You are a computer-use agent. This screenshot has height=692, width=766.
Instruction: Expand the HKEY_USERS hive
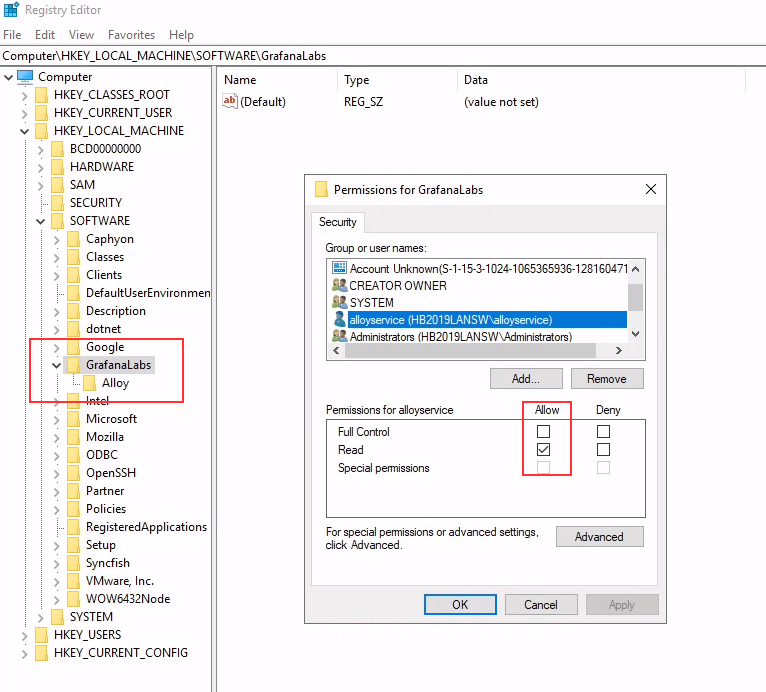24,635
